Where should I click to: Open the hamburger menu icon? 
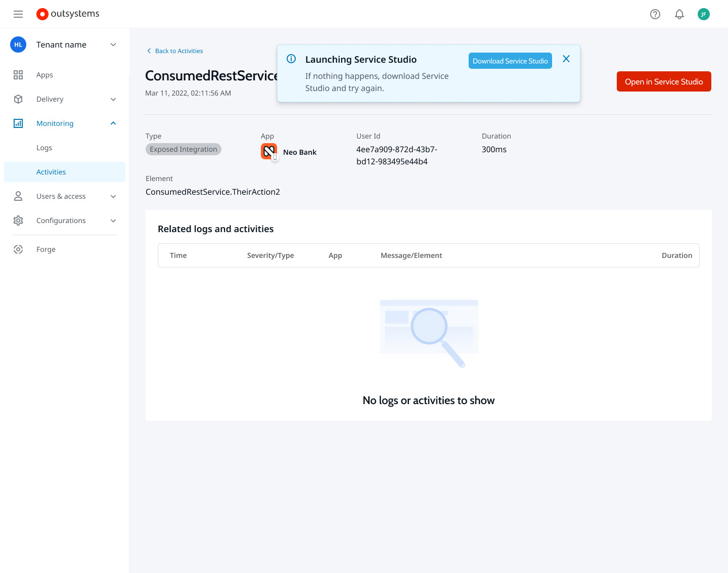(x=18, y=14)
